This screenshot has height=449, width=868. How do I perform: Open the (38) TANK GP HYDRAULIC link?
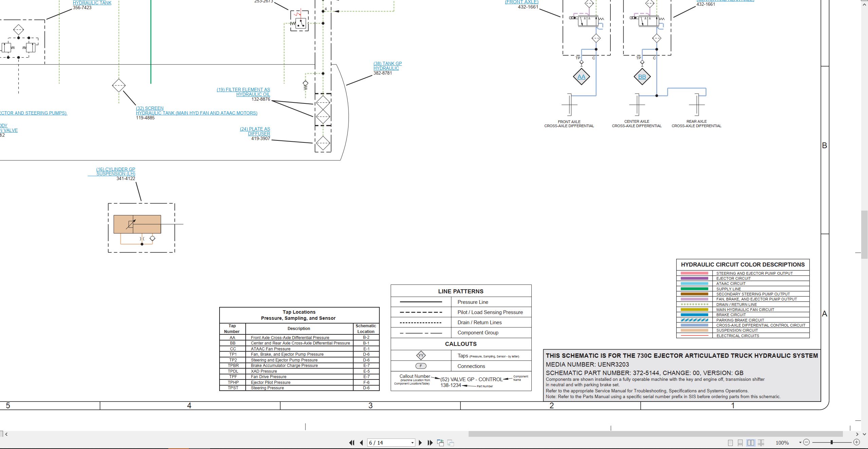tap(388, 66)
